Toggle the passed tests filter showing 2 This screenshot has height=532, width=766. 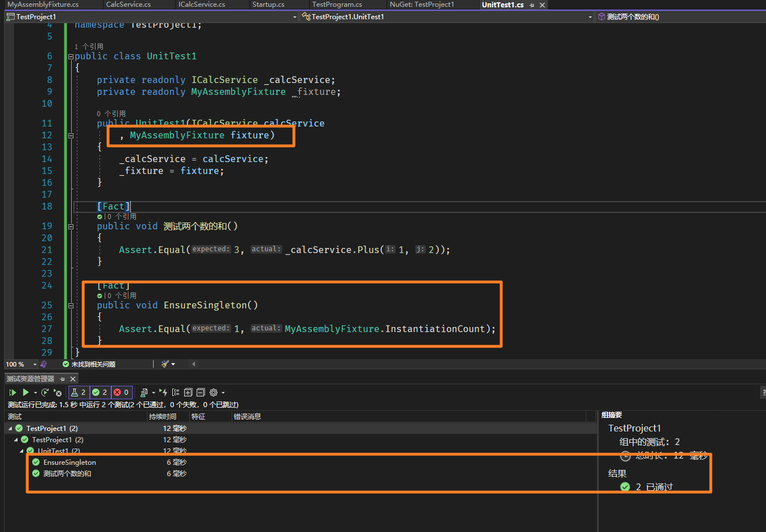[x=100, y=393]
